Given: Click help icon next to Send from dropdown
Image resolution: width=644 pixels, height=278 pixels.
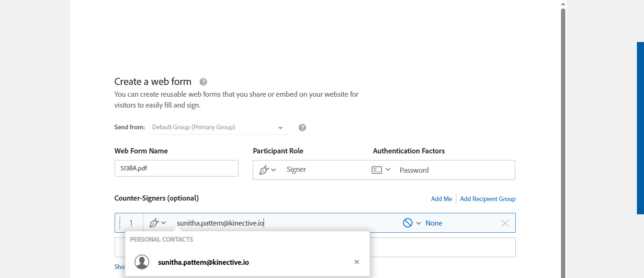Looking at the screenshot, I should tap(302, 127).
